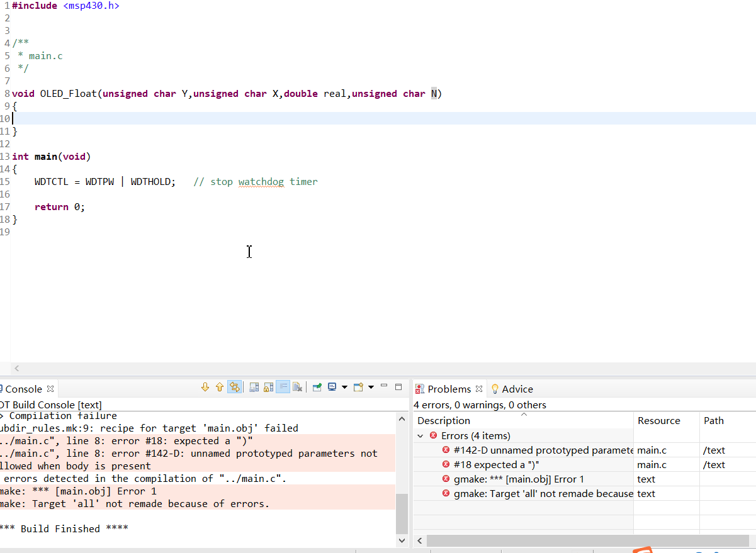
Task: Click console line "[main.obj] Error 1"
Action: pos(78,491)
